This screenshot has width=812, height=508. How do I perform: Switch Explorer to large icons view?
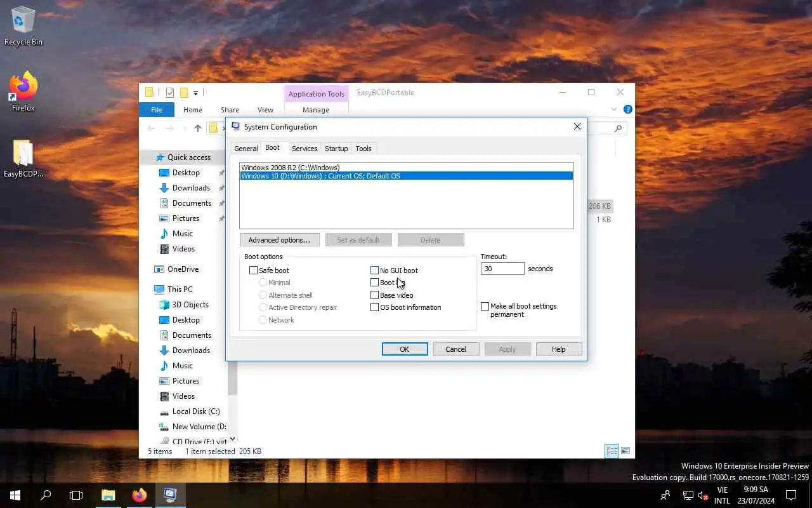click(625, 451)
